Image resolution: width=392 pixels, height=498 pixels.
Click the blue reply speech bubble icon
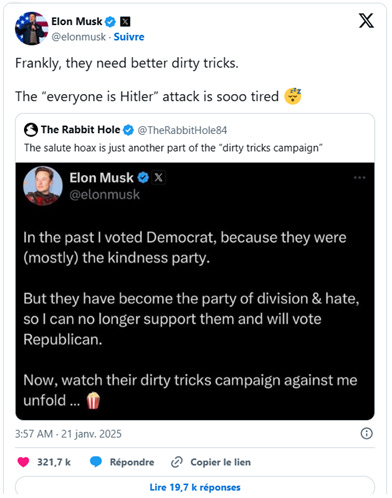(96, 462)
